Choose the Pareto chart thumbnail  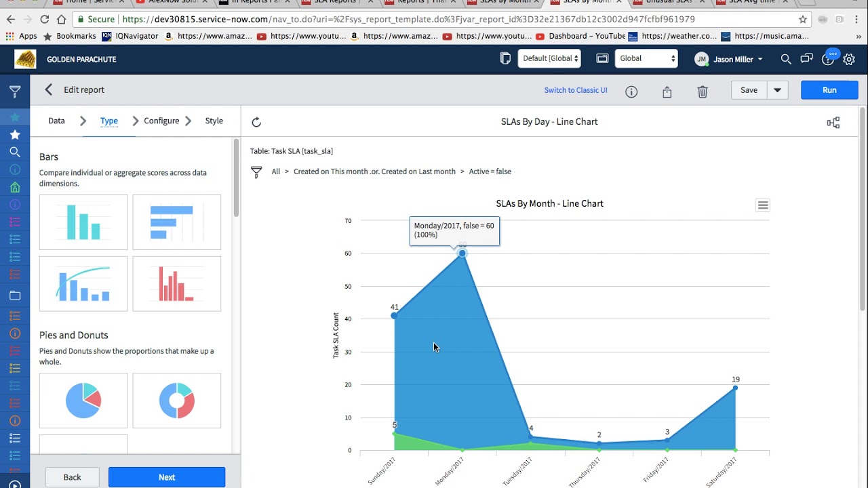pyautogui.click(x=83, y=284)
